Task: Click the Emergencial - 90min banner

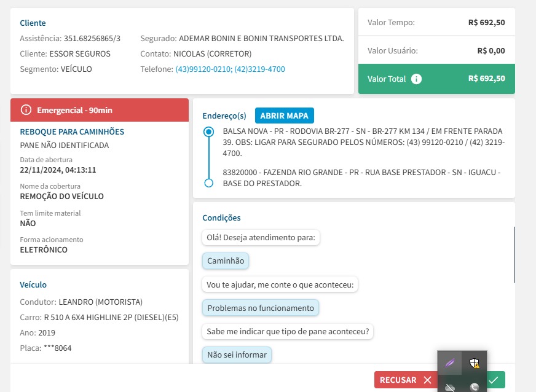Action: point(100,110)
